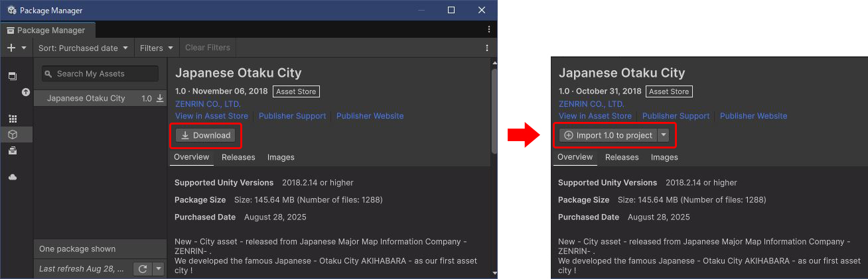Focus the Search My Assets field
Screen dimensions: 868x279
pyautogui.click(x=100, y=74)
